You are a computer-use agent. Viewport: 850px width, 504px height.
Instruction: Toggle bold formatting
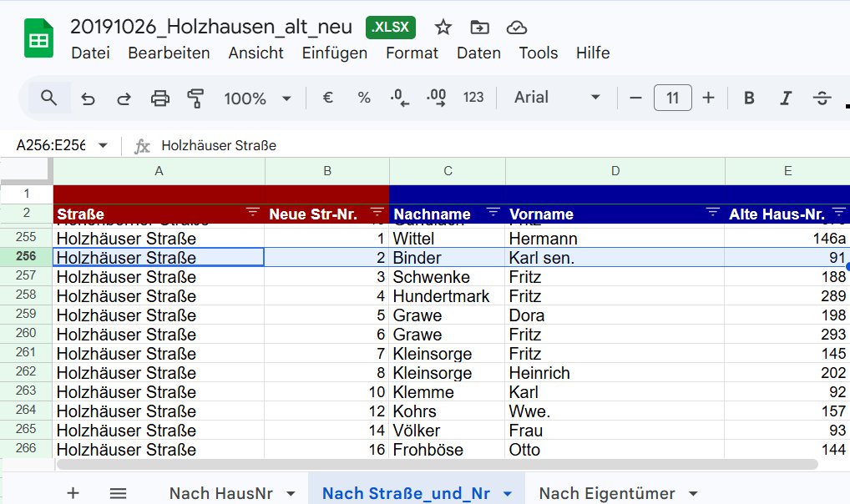click(749, 98)
